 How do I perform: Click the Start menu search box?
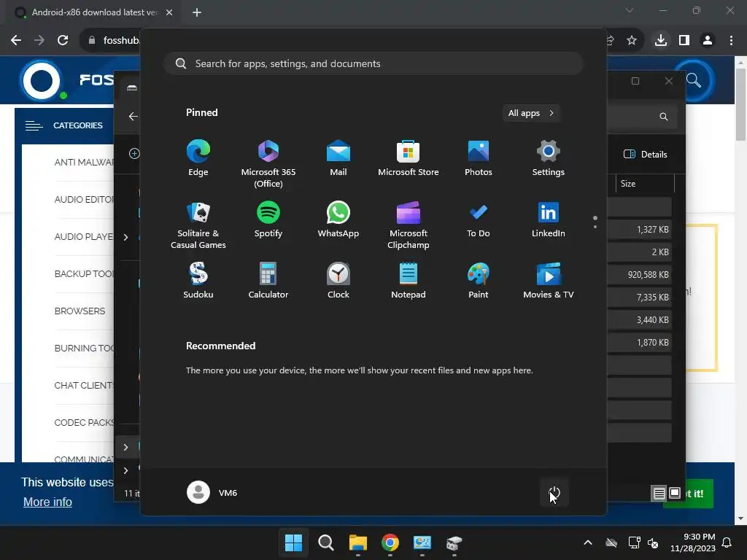pyautogui.click(x=373, y=63)
